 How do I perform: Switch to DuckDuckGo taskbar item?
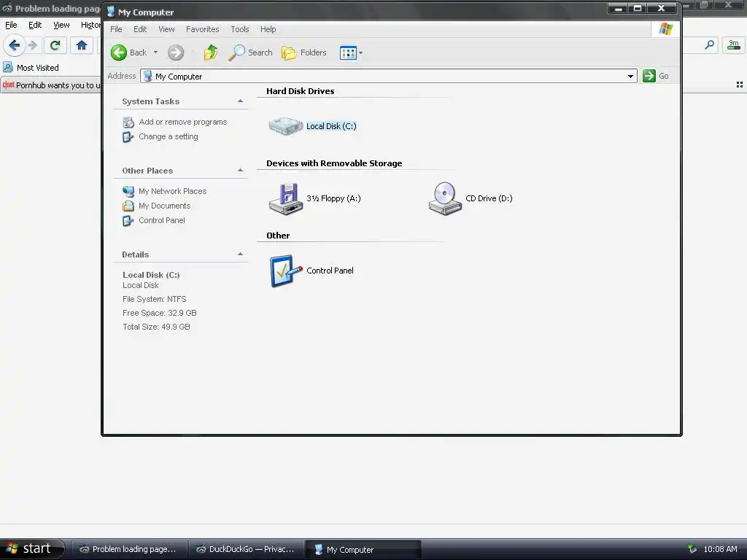tap(247, 549)
